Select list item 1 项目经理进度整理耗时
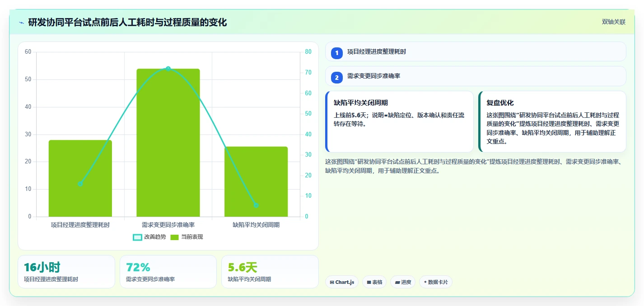644x306 pixels. click(476, 52)
